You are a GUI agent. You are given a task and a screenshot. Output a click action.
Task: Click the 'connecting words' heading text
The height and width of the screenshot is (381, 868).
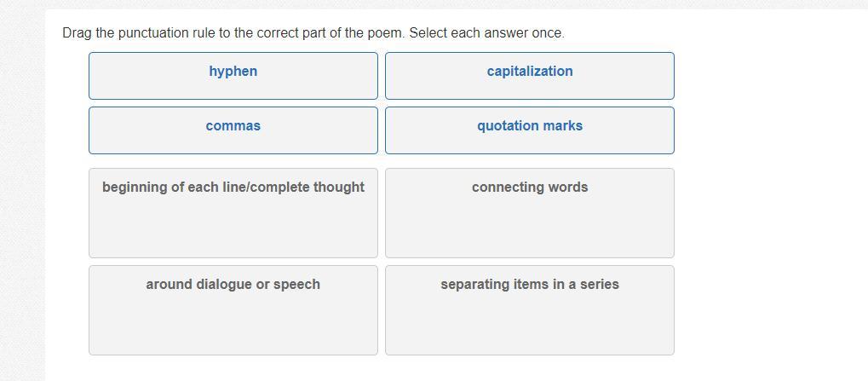pyautogui.click(x=529, y=188)
